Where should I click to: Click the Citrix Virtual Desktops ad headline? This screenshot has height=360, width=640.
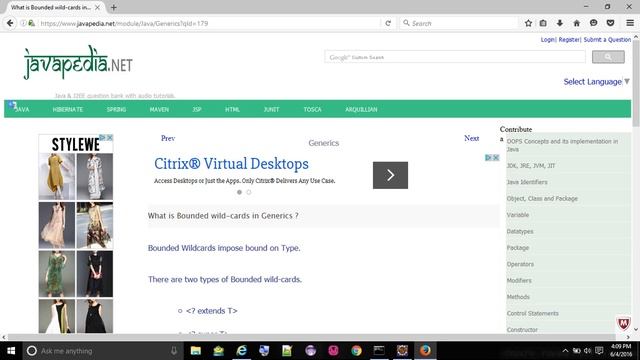tap(231, 164)
